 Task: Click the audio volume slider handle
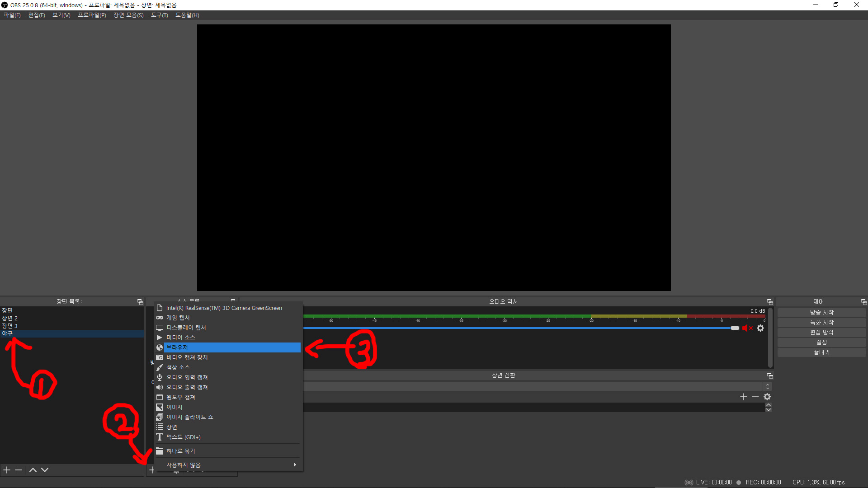(735, 328)
